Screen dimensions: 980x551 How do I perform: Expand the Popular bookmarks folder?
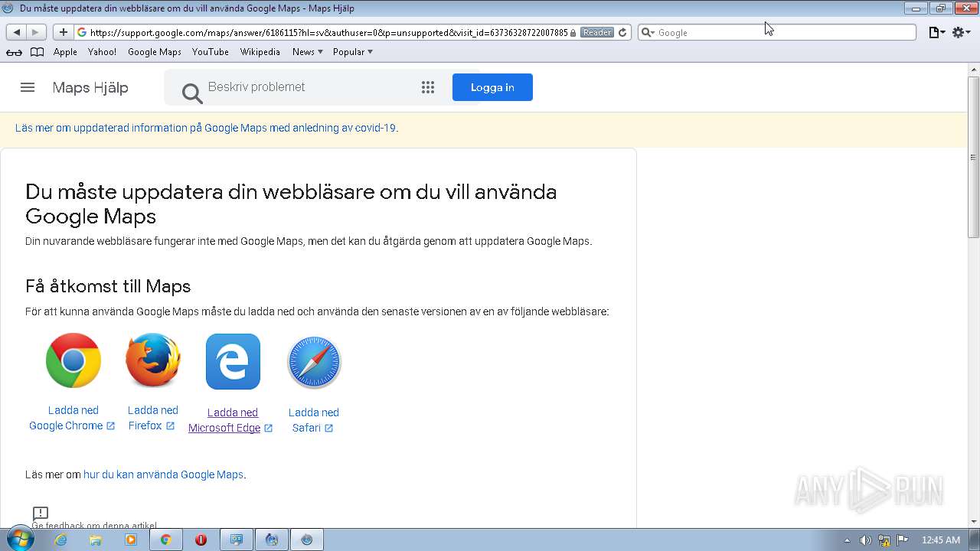[352, 52]
